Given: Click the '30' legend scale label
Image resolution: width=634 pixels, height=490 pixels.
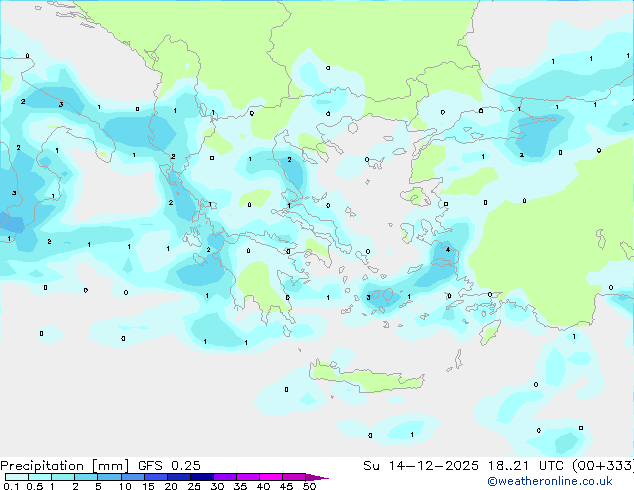Looking at the screenshot, I should (x=217, y=486).
